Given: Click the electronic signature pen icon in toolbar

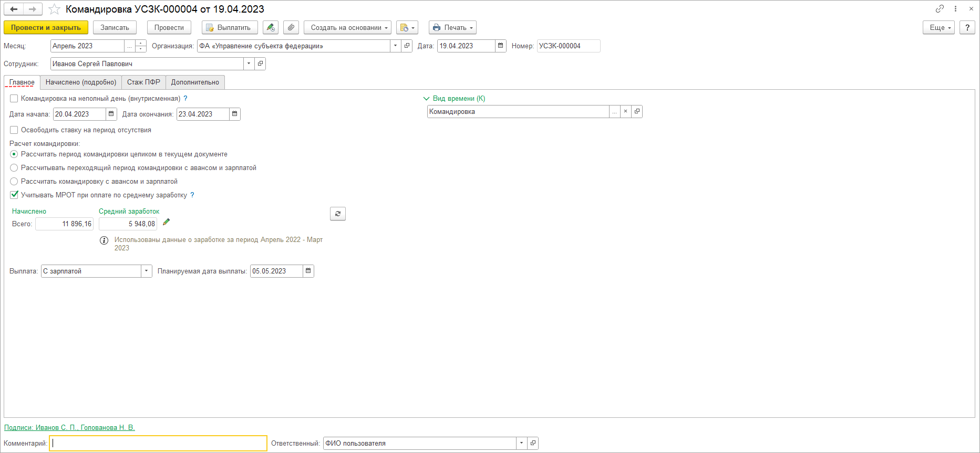Looking at the screenshot, I should (271, 27).
